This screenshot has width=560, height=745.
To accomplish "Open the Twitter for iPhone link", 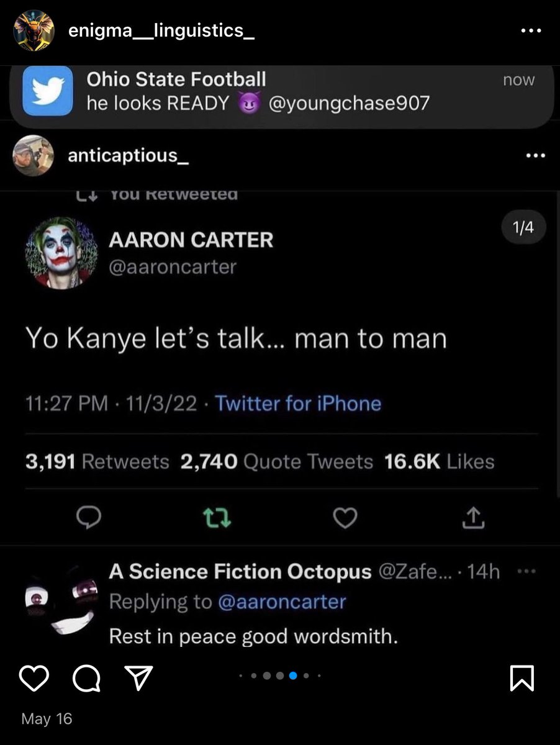I will pyautogui.click(x=298, y=404).
